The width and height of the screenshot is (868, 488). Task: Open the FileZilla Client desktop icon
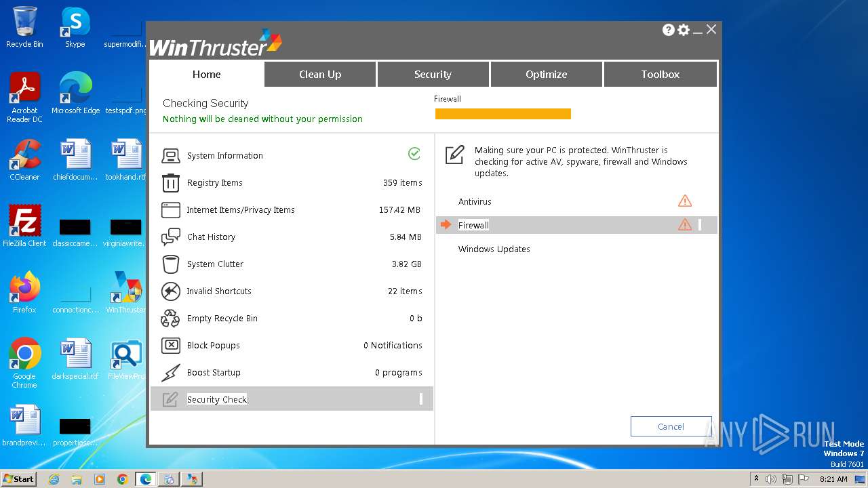[x=24, y=226]
